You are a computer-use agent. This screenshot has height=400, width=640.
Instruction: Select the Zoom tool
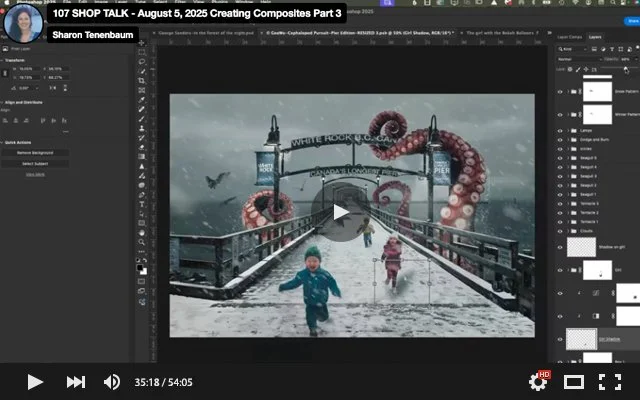click(x=142, y=242)
